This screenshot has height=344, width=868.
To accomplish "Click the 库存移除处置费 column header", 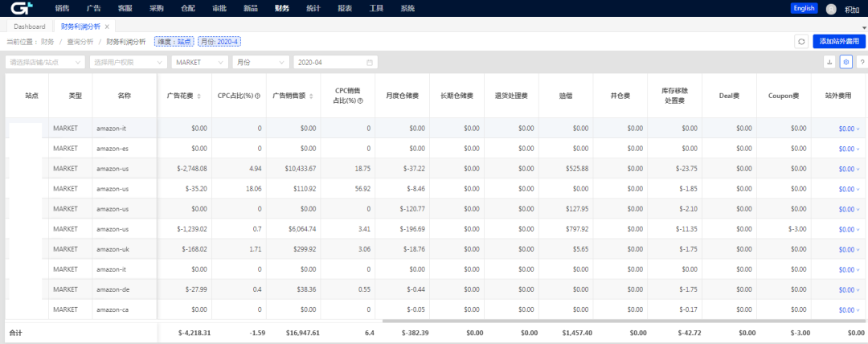I will click(x=674, y=96).
